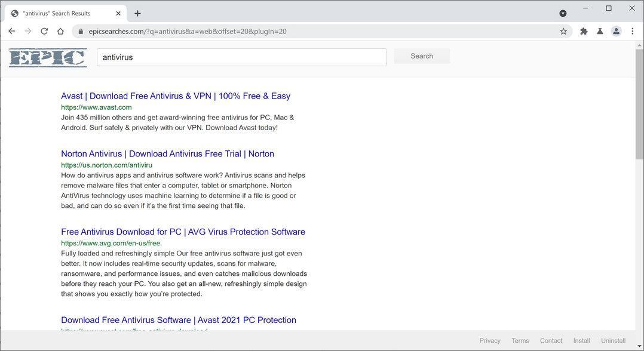Open the AVG Virus Protection result link
The width and height of the screenshot is (644, 351).
click(x=183, y=232)
